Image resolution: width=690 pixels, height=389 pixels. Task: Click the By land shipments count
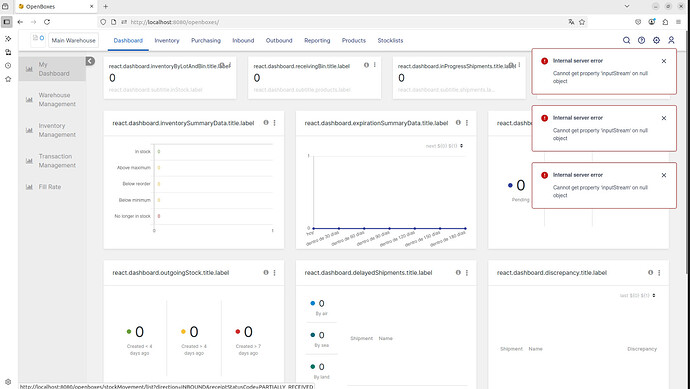[321, 367]
